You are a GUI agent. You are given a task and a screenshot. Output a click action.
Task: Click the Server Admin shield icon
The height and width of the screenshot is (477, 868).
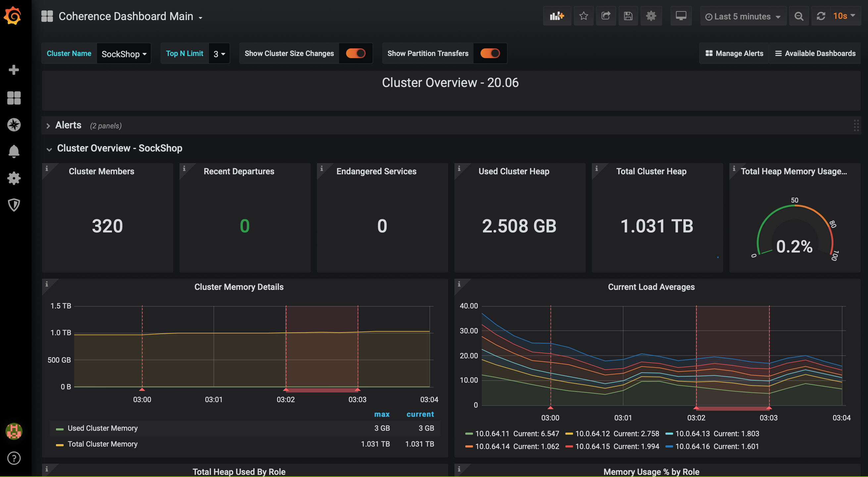tap(14, 205)
